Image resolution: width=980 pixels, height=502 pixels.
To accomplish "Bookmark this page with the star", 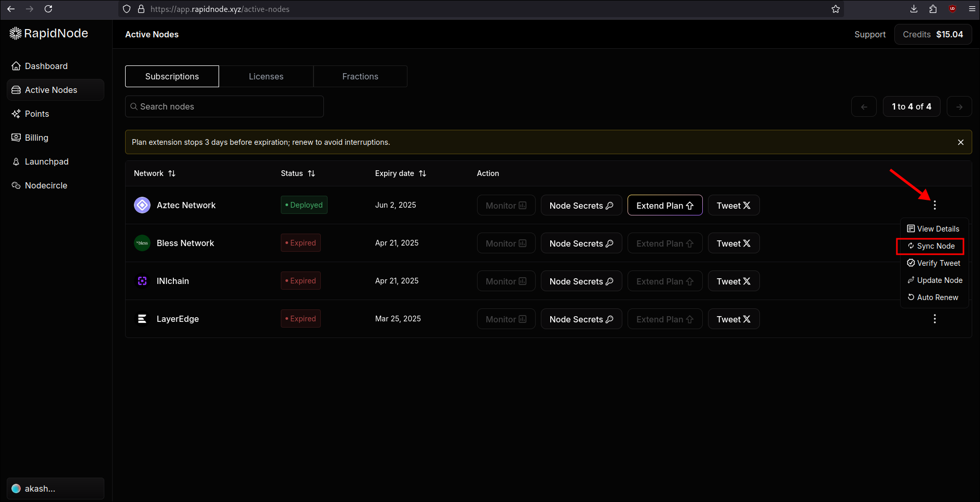I will click(836, 9).
